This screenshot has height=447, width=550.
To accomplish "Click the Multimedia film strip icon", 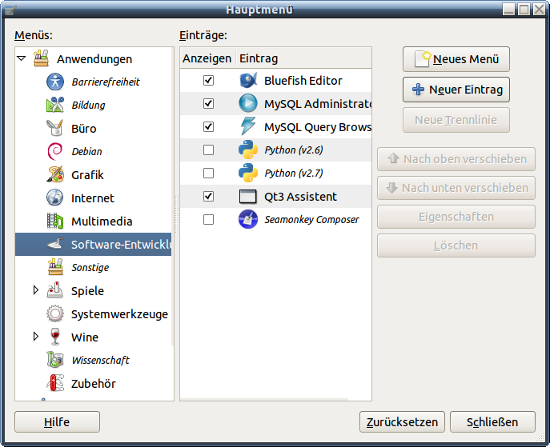I will tap(55, 221).
